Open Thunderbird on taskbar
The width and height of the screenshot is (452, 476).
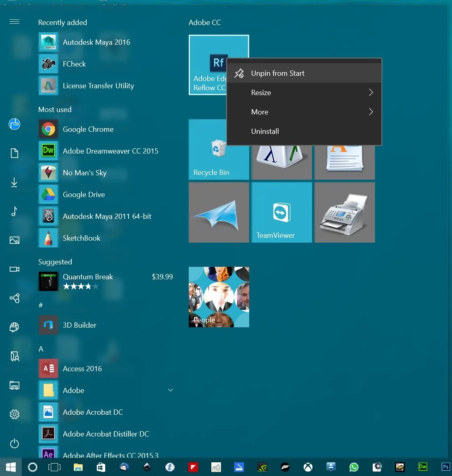click(124, 467)
